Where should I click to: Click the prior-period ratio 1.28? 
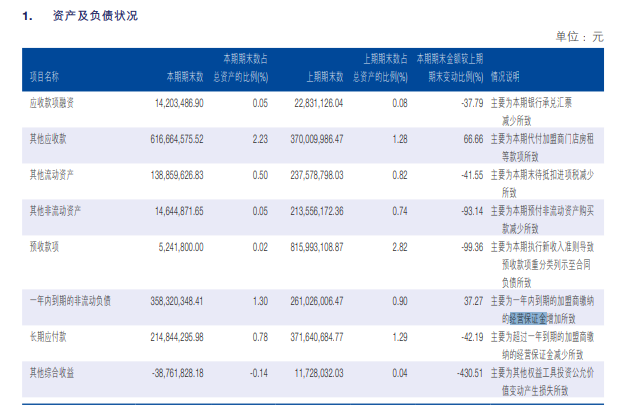(x=400, y=139)
